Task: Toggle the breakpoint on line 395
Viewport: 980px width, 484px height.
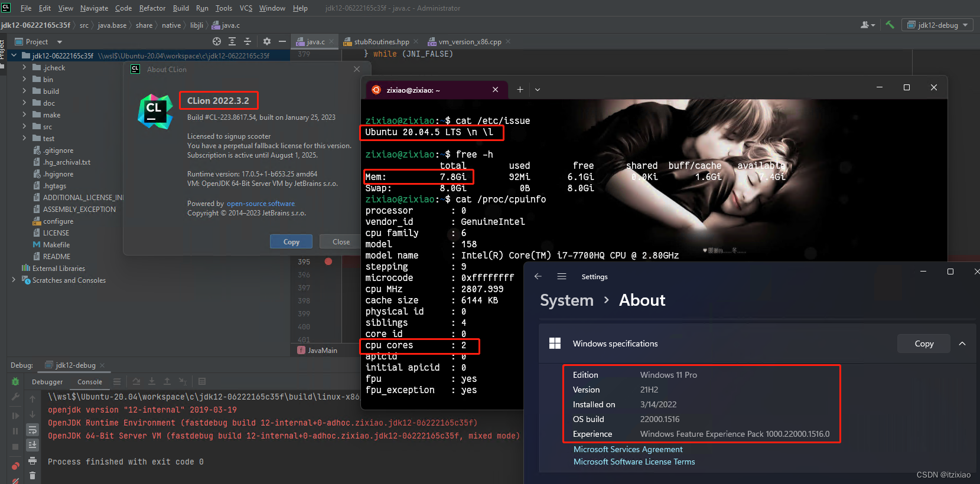Action: coord(328,261)
